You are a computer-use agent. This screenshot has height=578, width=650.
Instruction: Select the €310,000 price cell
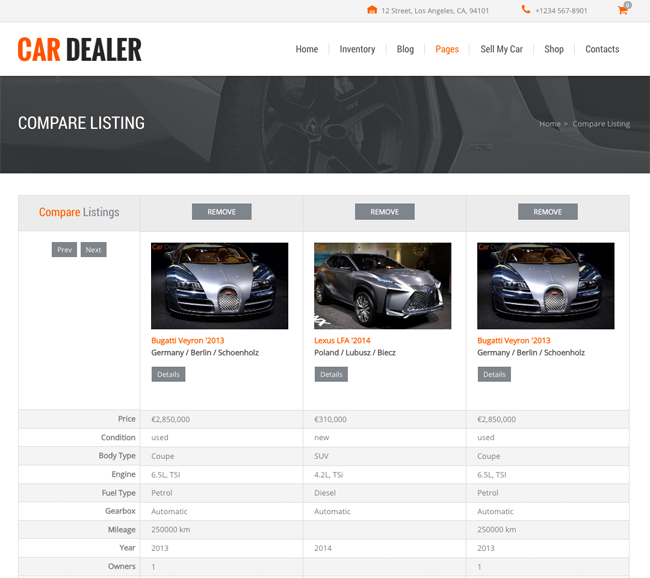pos(384,419)
